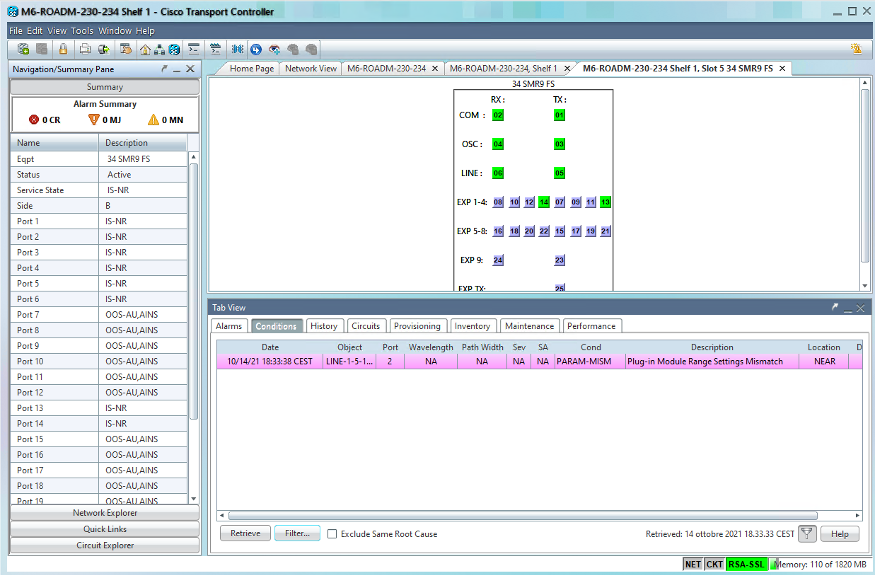Click the print toolbar icon

point(85,49)
